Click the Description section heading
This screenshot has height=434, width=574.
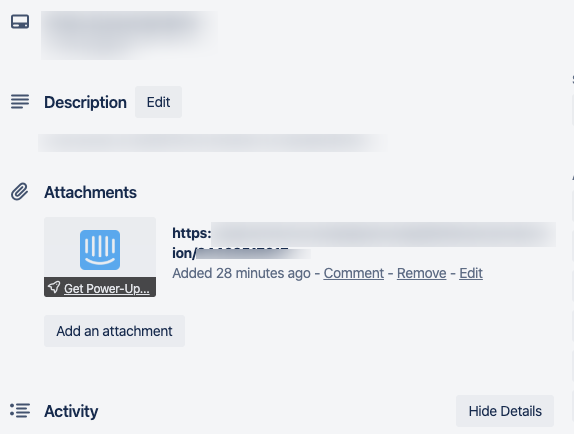[85, 102]
